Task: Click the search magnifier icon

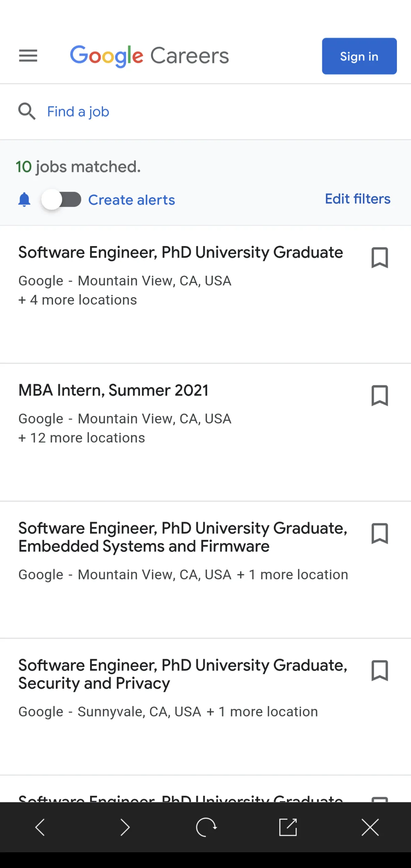Action: coord(27,111)
